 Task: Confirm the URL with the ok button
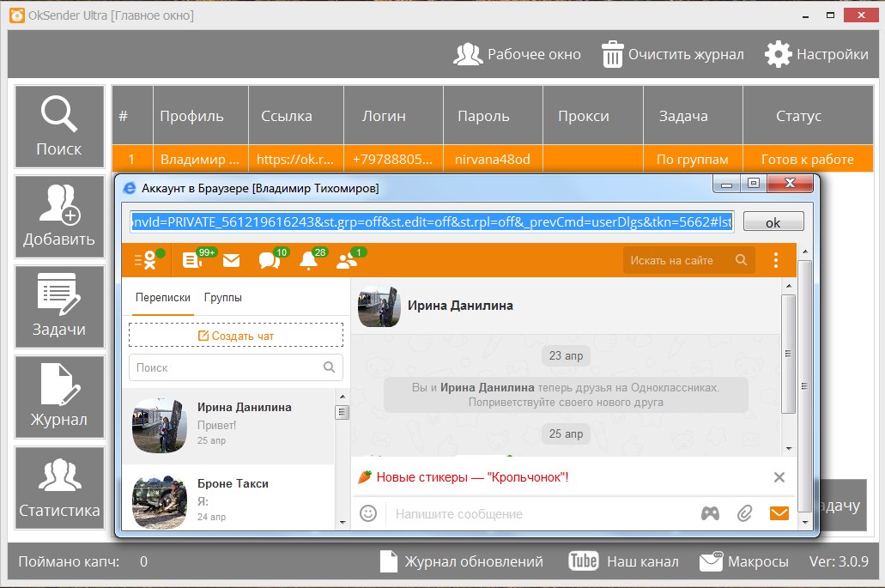(x=773, y=221)
